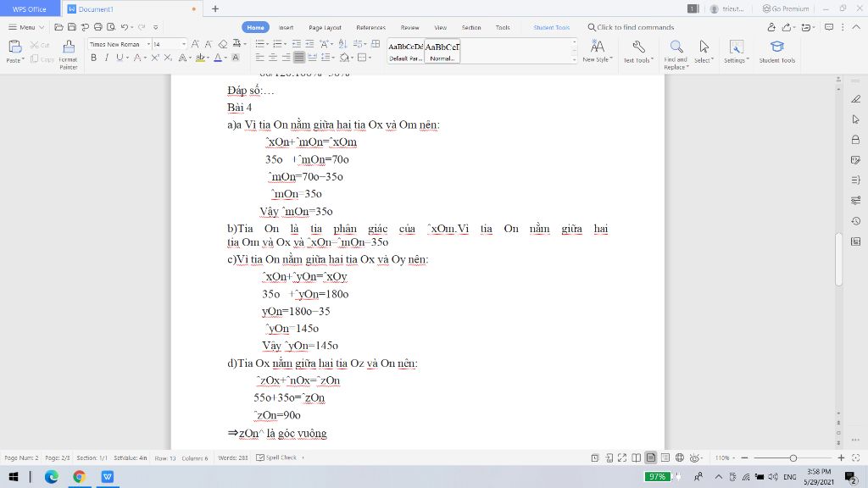The image size is (868, 488).
Task: Click the Save icon in quick access
Action: coord(71,27)
